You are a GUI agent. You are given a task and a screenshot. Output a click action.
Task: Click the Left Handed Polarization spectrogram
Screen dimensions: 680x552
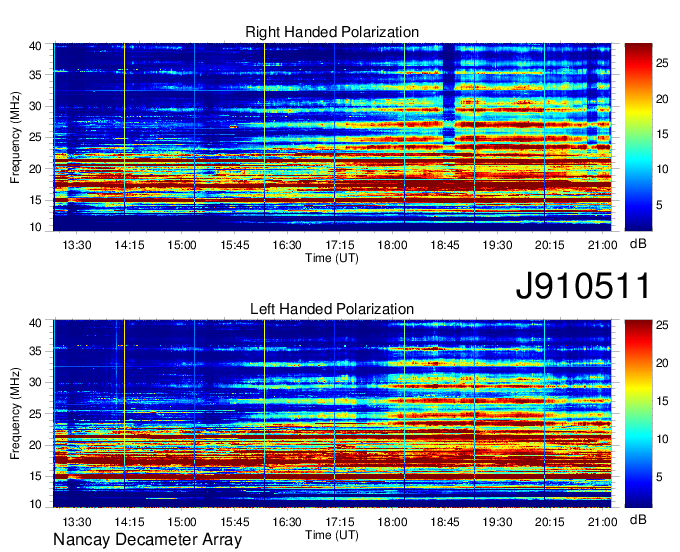[x=332, y=414]
